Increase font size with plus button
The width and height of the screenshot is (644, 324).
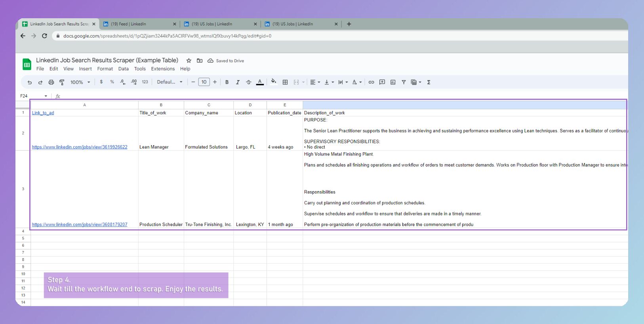coord(215,82)
